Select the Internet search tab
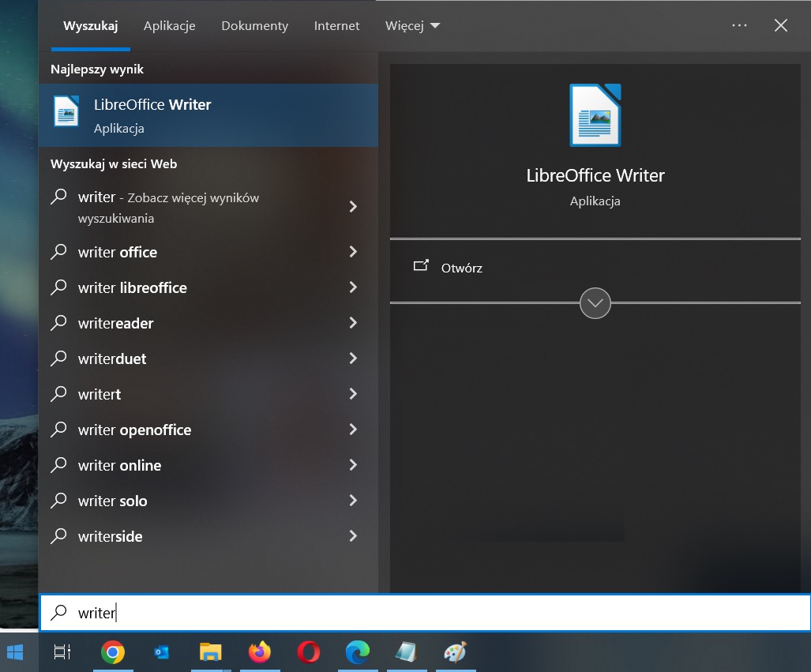 point(336,26)
